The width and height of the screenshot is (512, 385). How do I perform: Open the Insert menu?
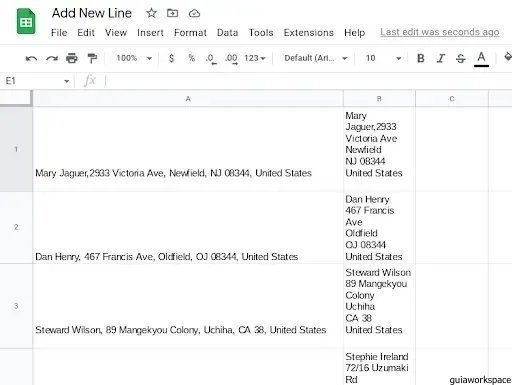[150, 33]
